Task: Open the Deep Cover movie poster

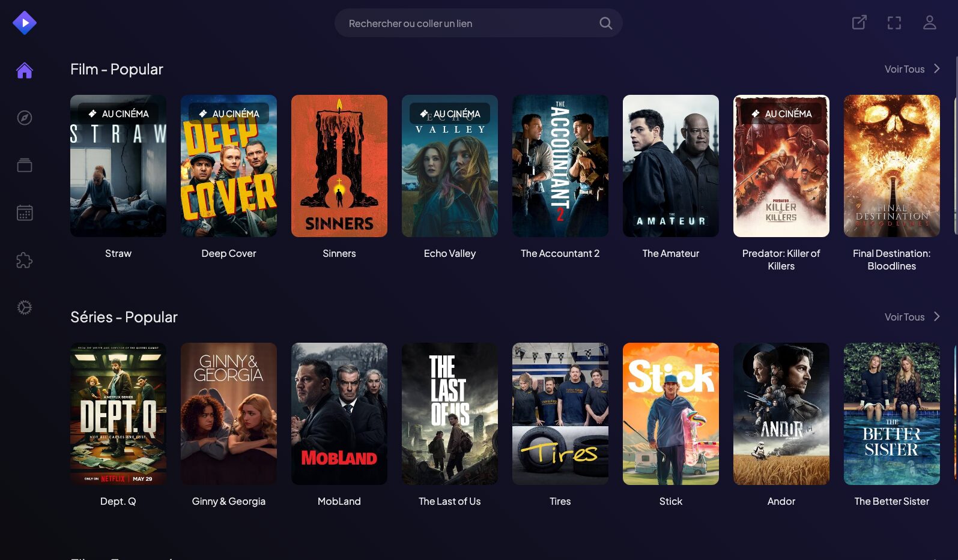Action: [x=229, y=166]
